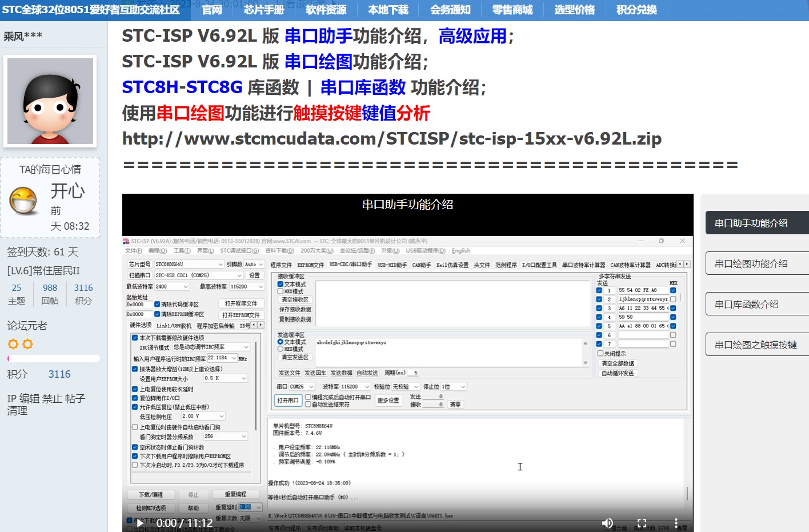Open the 工具(T) menu in STC-ISP

[182, 251]
